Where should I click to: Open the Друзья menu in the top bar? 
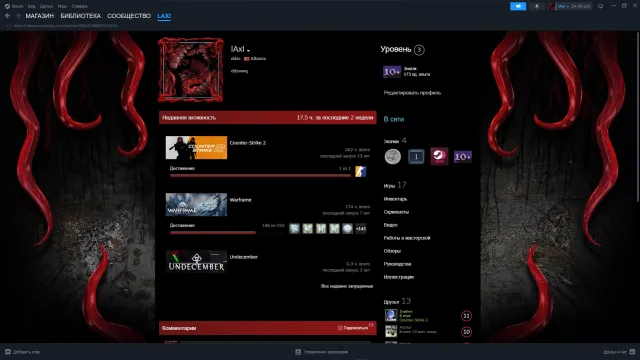pos(47,6)
